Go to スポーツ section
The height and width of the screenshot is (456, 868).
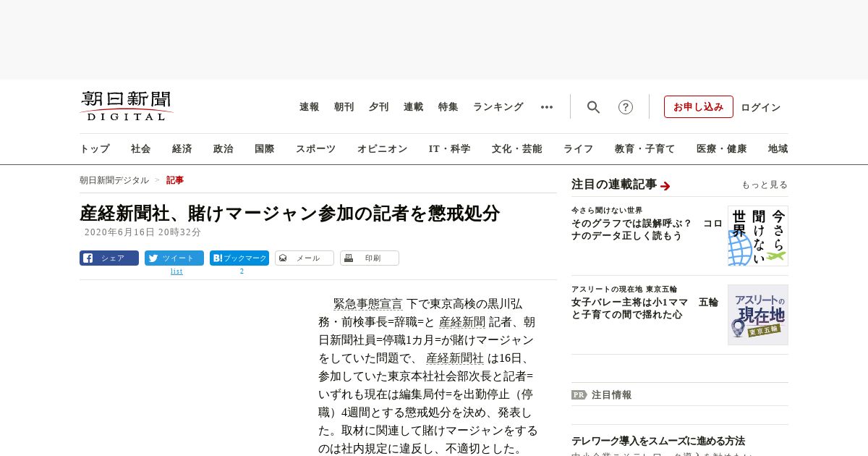point(315,149)
